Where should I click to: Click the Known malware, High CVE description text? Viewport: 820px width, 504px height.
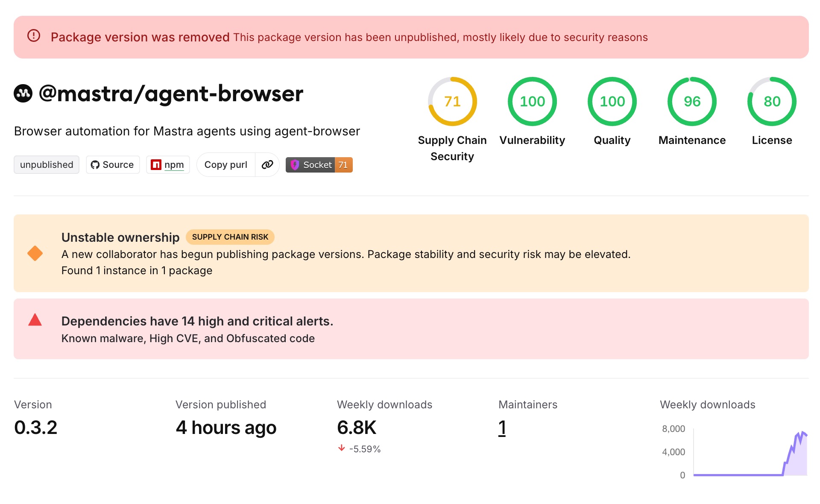[x=188, y=338]
